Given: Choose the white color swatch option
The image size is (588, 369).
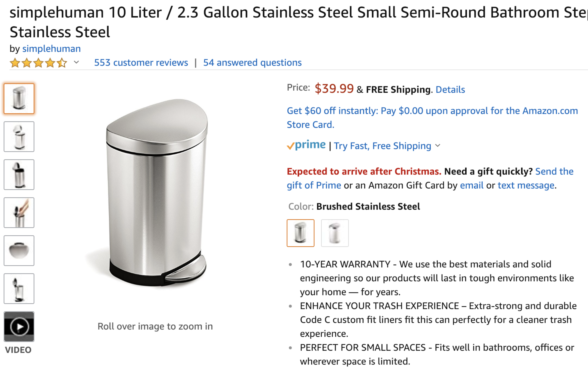Looking at the screenshot, I should pos(335,233).
